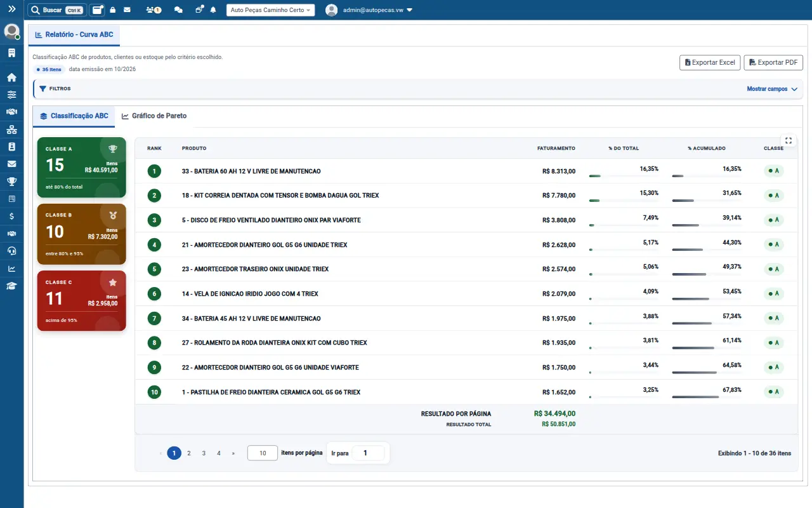Screen dimensions: 812x508
Task: Select the green Classe A summary card
Action: click(x=82, y=168)
